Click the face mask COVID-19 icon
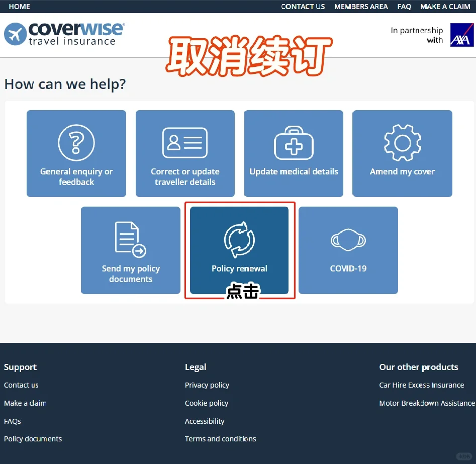The height and width of the screenshot is (464, 476). 348,240
